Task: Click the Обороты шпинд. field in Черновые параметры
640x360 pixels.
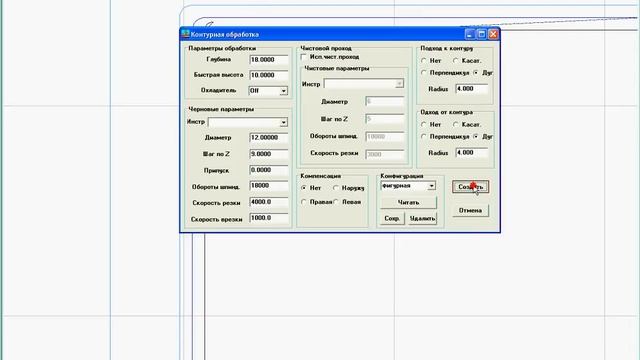Action: tap(269, 186)
